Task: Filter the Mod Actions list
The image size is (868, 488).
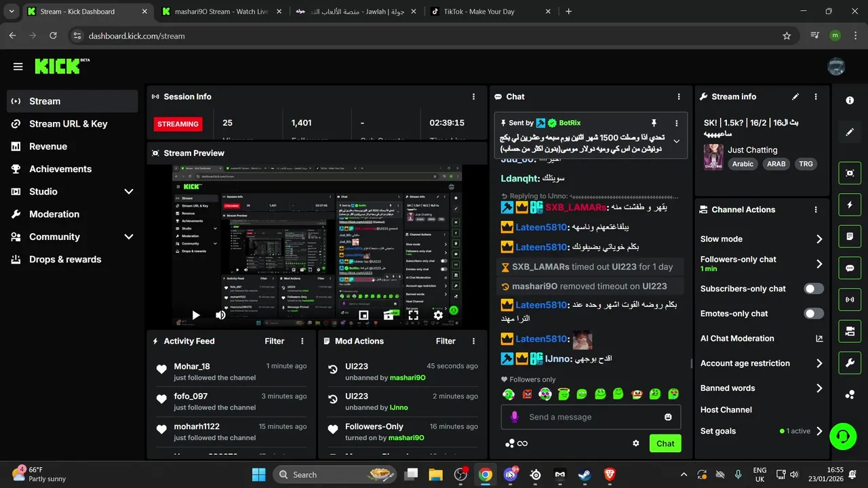Action: click(446, 341)
